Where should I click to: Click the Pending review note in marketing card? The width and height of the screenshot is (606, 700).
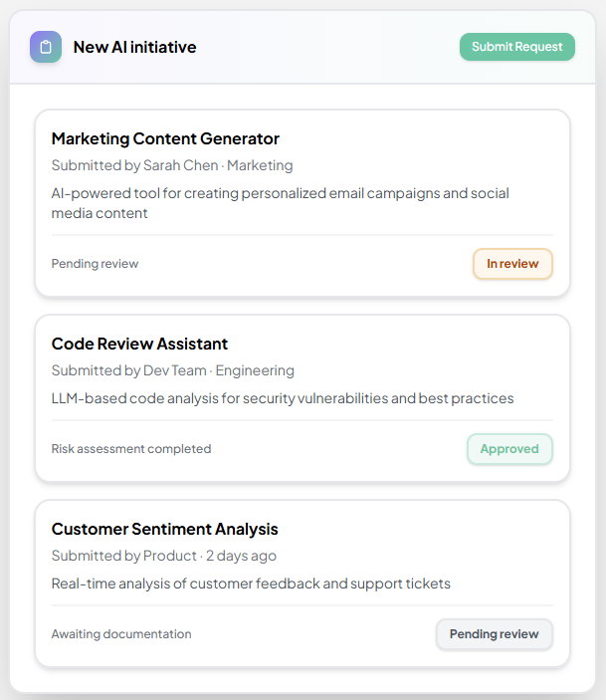pos(95,264)
